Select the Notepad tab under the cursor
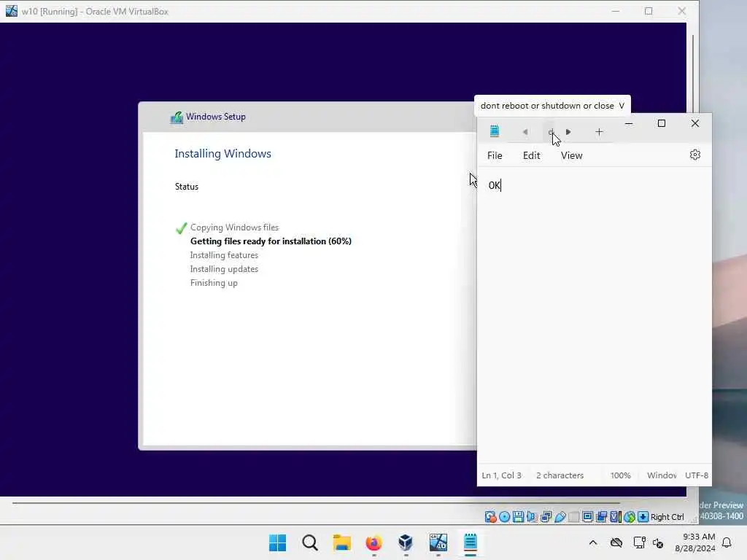Screen dimensions: 747x560 click(551, 132)
